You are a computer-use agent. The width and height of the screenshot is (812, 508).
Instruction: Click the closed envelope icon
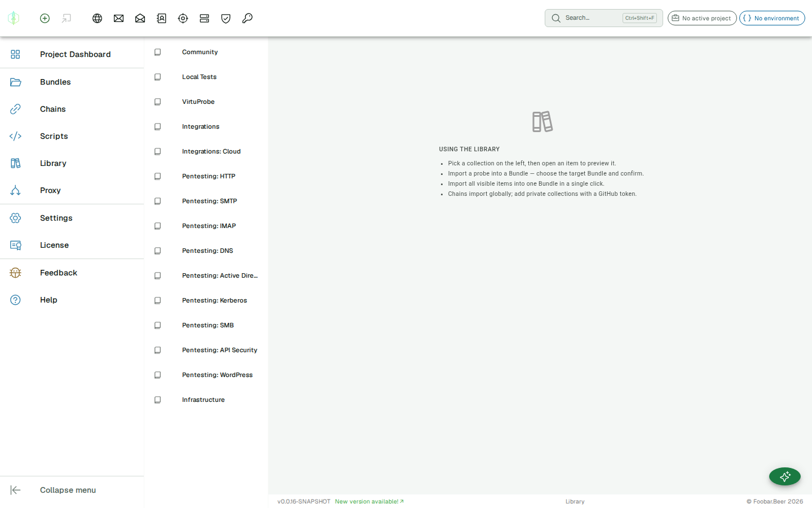pos(119,18)
